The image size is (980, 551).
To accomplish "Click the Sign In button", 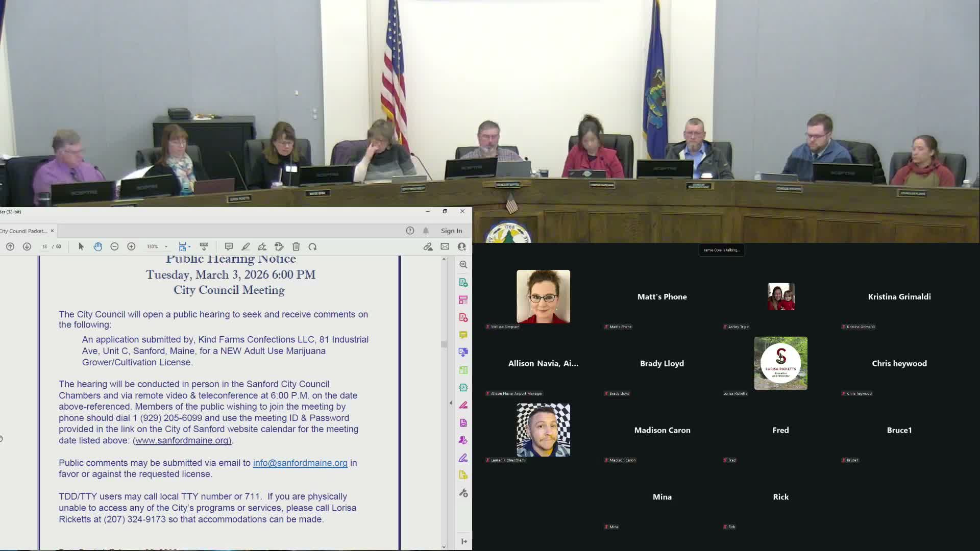I will click(x=451, y=231).
